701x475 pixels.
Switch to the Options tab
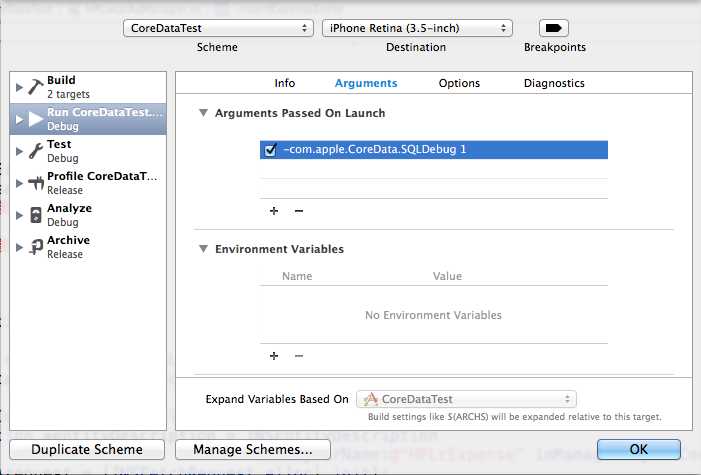pos(459,83)
